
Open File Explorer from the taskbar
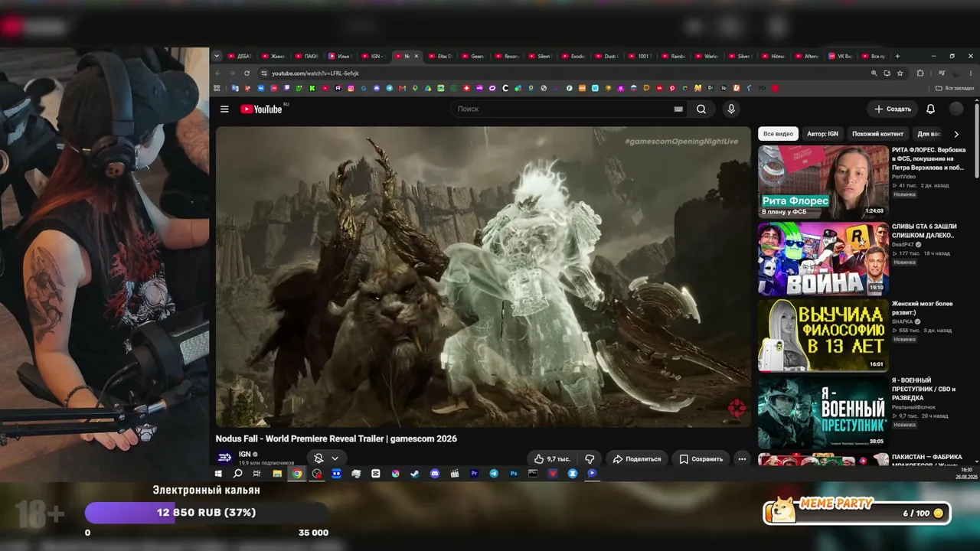click(277, 474)
